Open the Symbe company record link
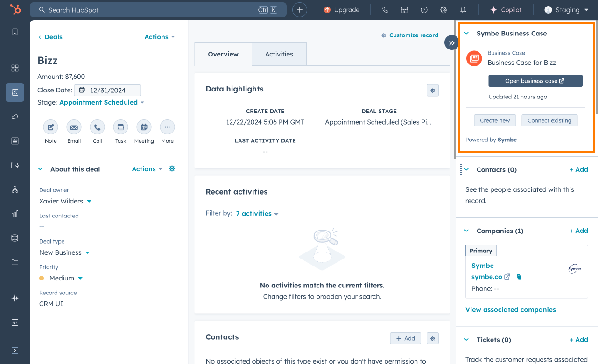The width and height of the screenshot is (598, 364). tap(483, 266)
